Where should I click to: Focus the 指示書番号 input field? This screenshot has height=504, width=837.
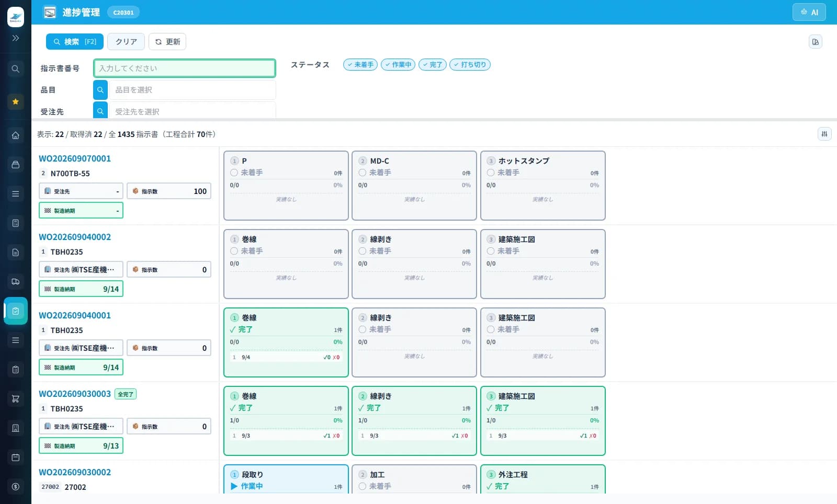(185, 68)
